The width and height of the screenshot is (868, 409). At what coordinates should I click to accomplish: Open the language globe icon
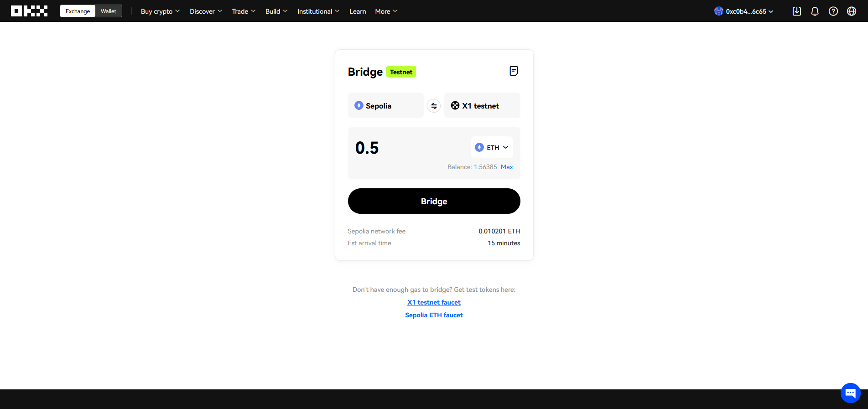(x=851, y=11)
